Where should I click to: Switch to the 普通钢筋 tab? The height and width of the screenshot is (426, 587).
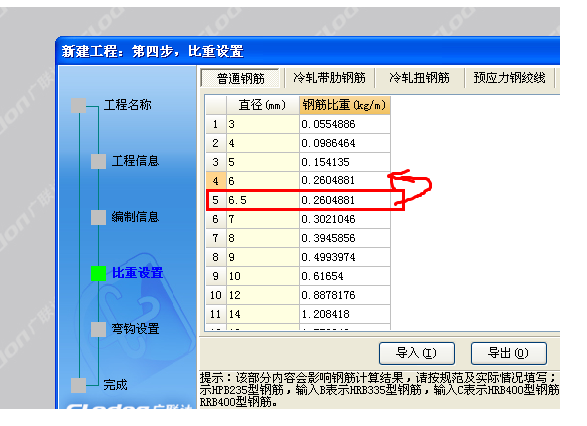point(240,78)
